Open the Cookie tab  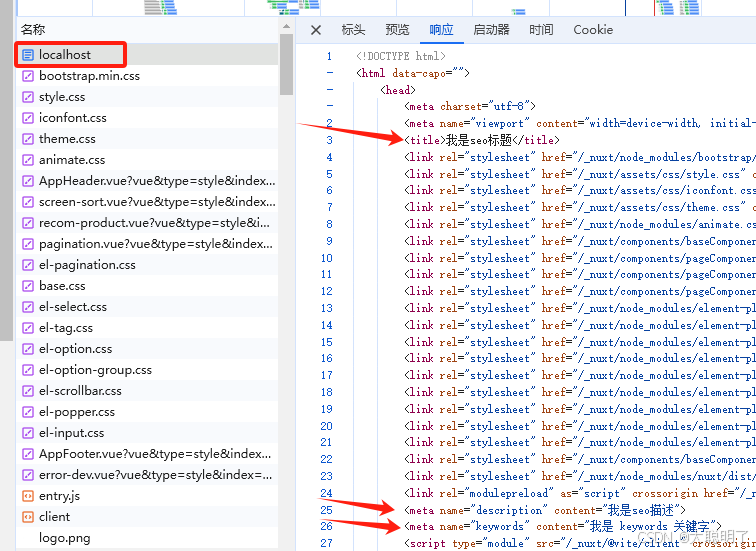pos(593,30)
